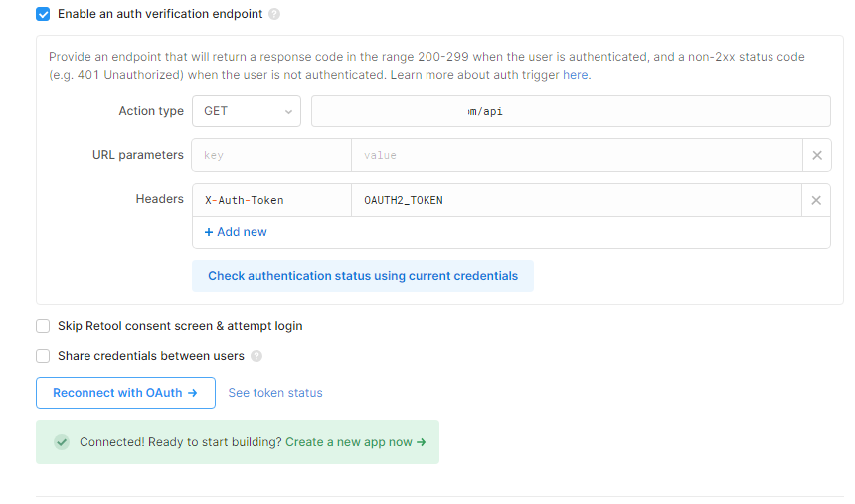Click the endpoint URL input field
Screen dimensions: 855x504
click(570, 111)
